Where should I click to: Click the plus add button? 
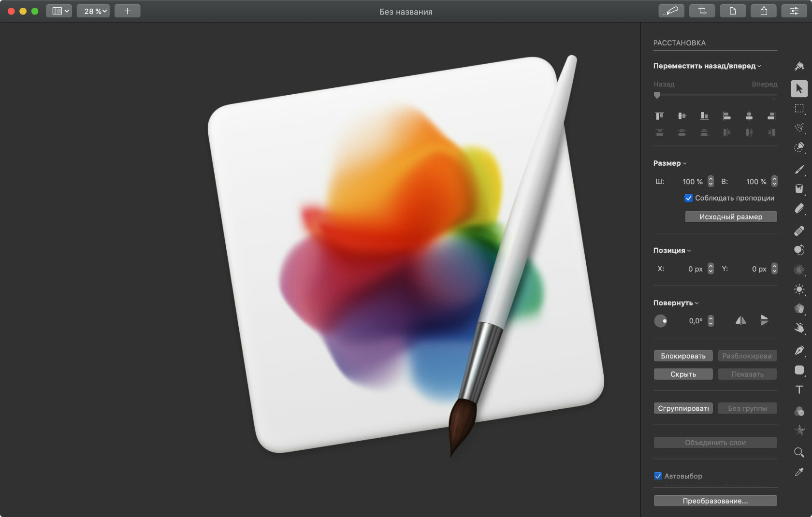click(128, 11)
